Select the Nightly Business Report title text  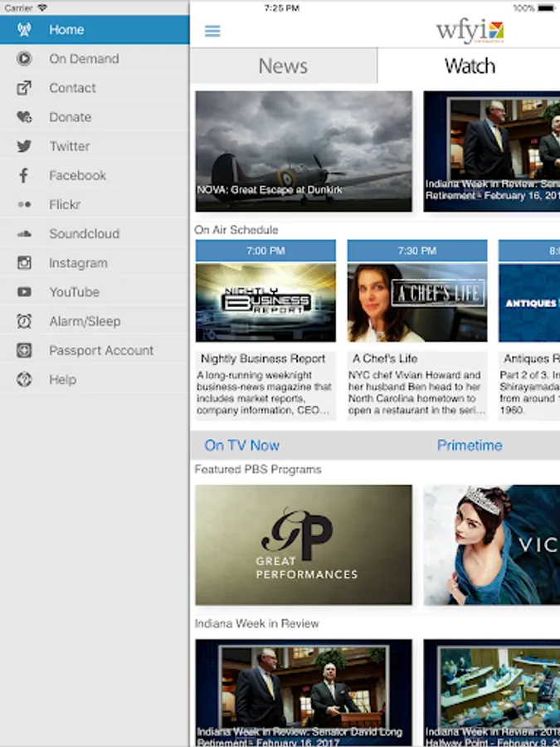coord(263,359)
